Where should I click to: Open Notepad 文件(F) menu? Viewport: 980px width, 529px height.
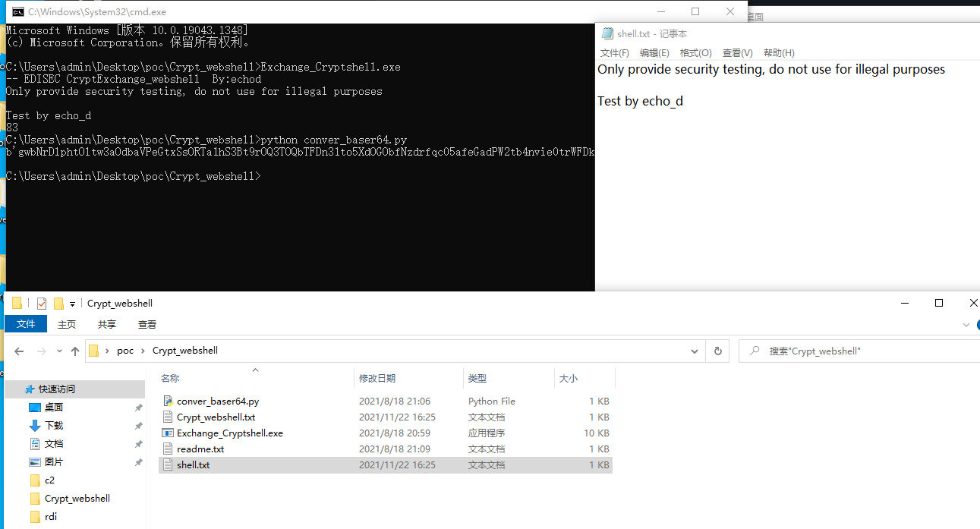coord(615,53)
